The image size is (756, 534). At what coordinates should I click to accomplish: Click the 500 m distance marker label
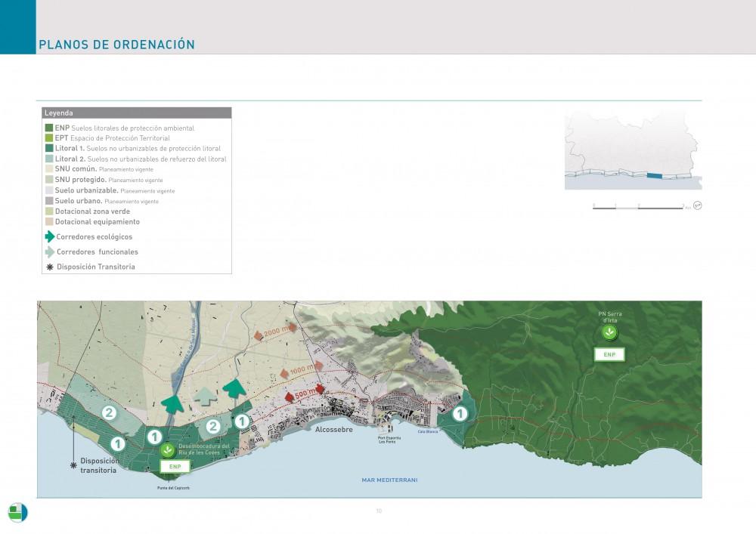point(305,392)
